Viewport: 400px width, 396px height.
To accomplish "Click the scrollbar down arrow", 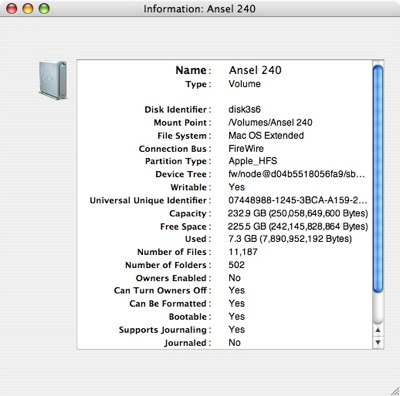I will point(378,342).
